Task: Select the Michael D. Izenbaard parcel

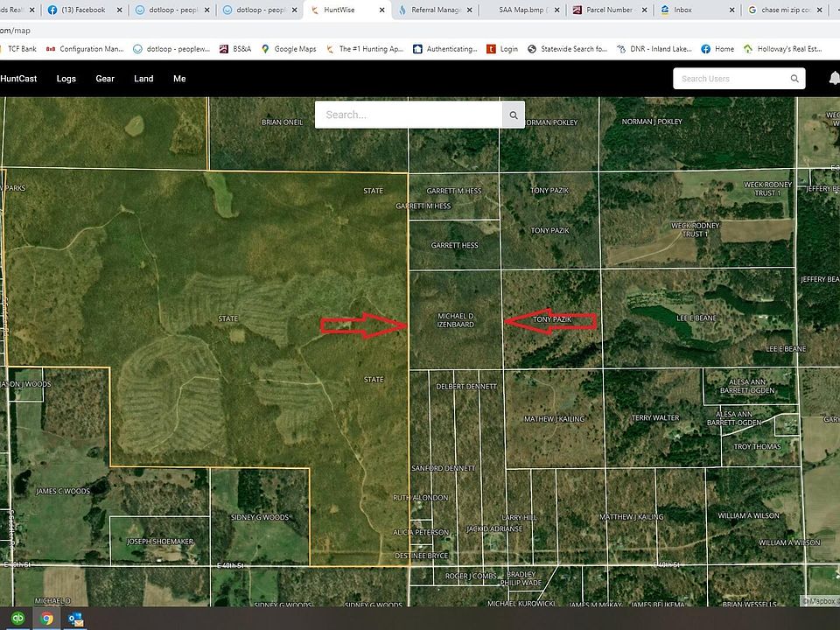Action: pos(455,319)
